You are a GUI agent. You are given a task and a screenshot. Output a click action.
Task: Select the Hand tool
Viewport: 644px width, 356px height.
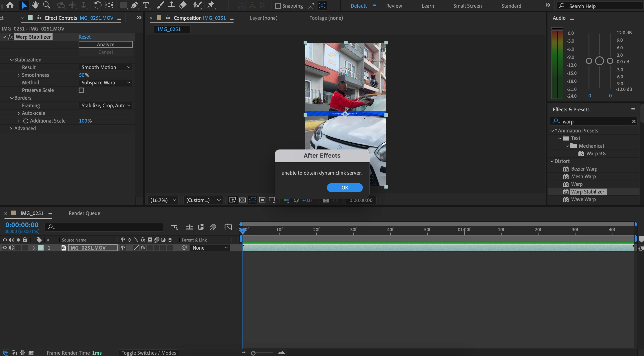35,5
